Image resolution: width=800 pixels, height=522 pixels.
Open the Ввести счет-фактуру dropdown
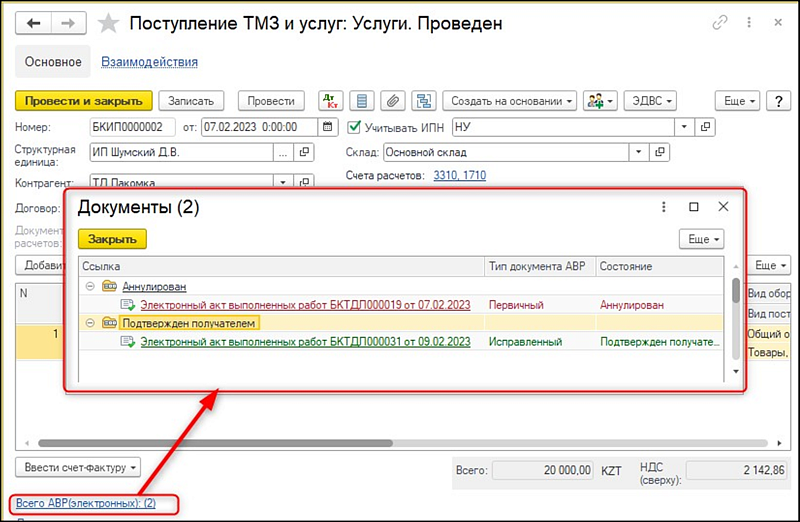pos(78,467)
